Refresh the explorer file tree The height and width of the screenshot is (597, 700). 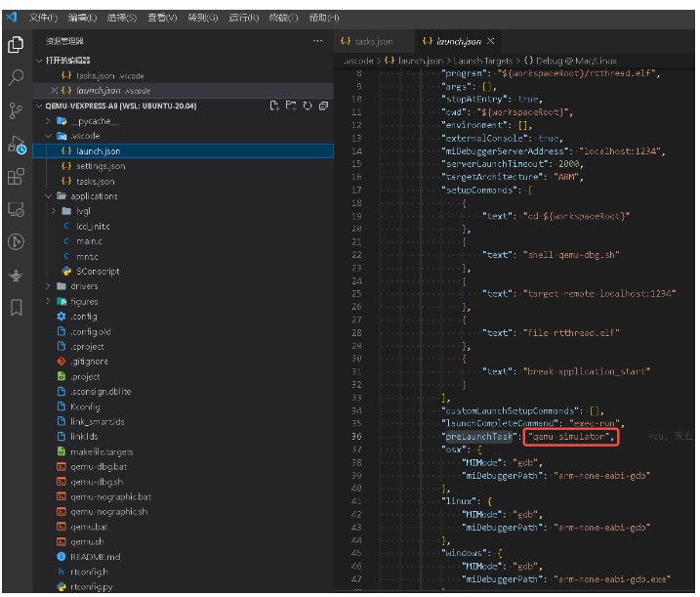[x=308, y=106]
